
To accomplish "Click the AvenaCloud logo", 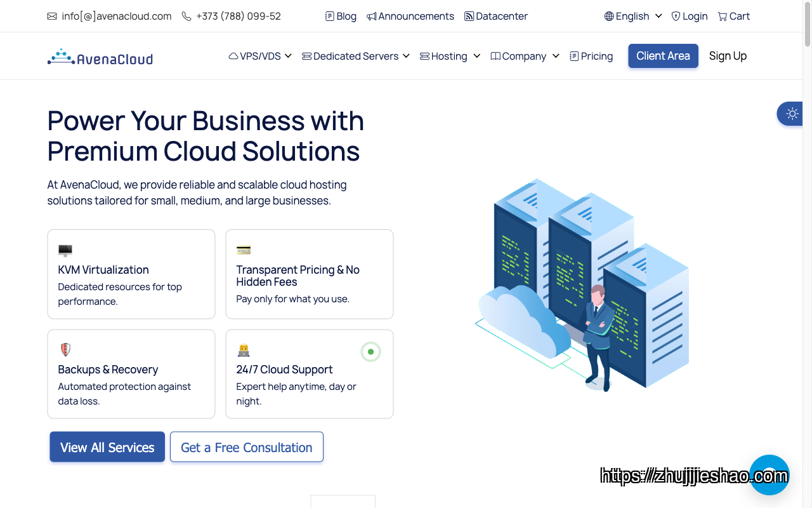I will [100, 57].
